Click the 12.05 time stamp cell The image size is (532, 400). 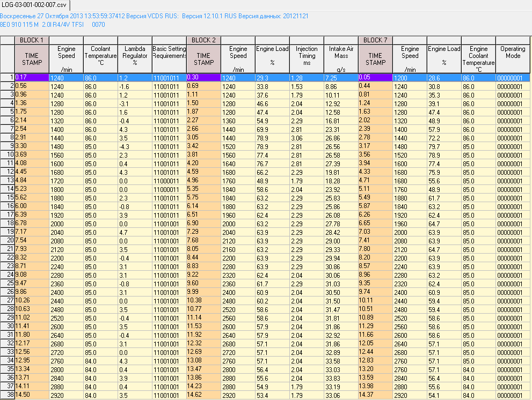point(375,343)
